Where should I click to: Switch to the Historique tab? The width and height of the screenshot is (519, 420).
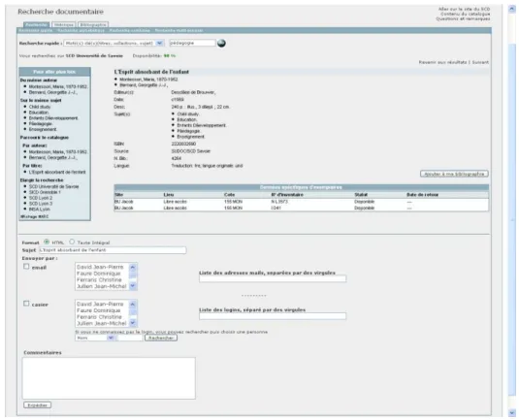(x=64, y=25)
